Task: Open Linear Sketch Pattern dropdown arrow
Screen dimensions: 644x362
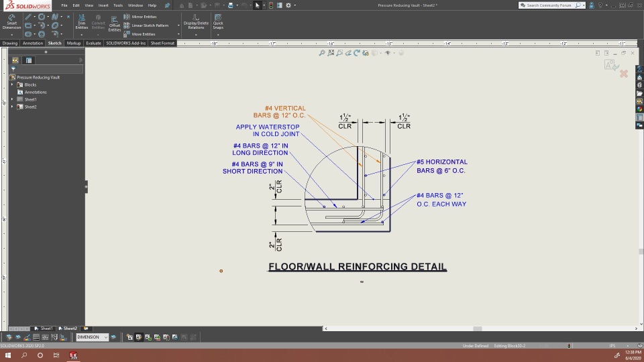Action: 178,25
